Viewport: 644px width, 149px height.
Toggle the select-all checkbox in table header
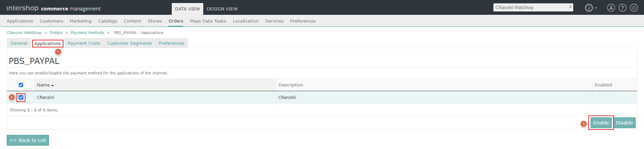(21, 85)
